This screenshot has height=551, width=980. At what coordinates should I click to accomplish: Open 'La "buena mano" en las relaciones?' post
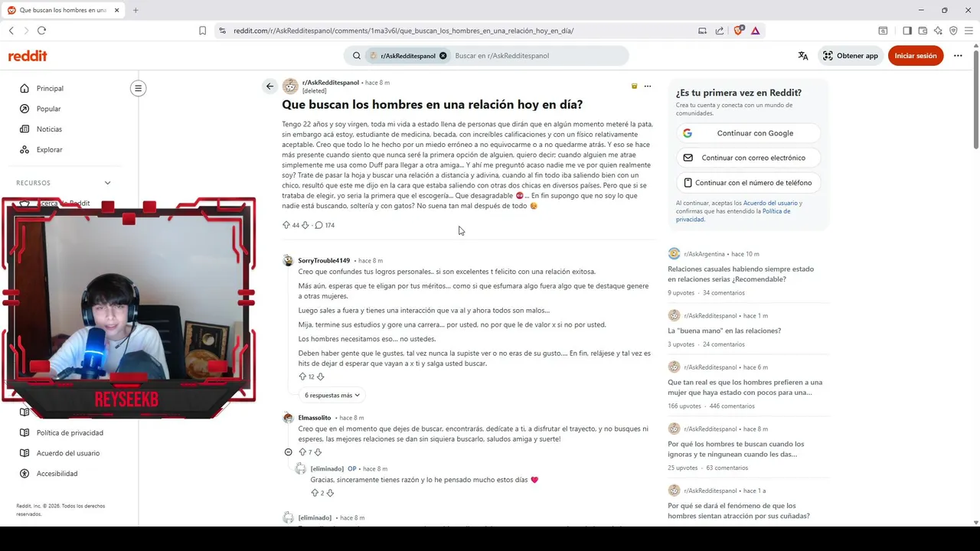click(x=724, y=331)
